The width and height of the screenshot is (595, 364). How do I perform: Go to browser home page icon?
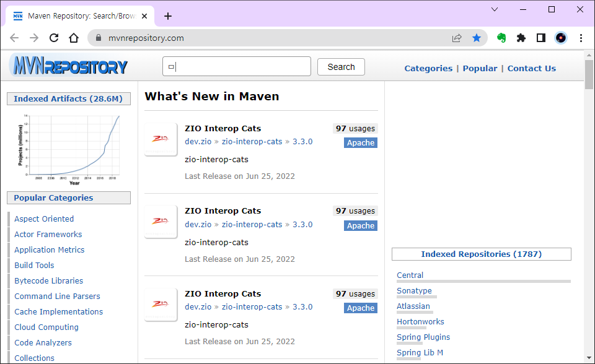74,38
